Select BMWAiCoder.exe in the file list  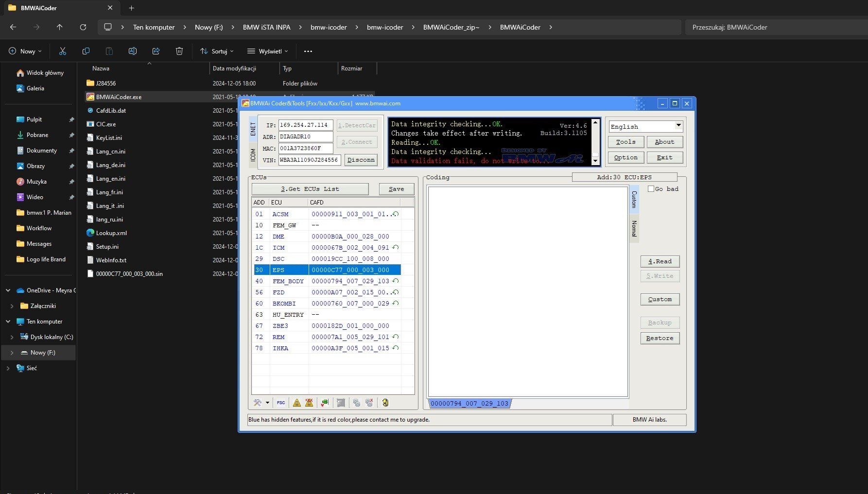click(119, 97)
